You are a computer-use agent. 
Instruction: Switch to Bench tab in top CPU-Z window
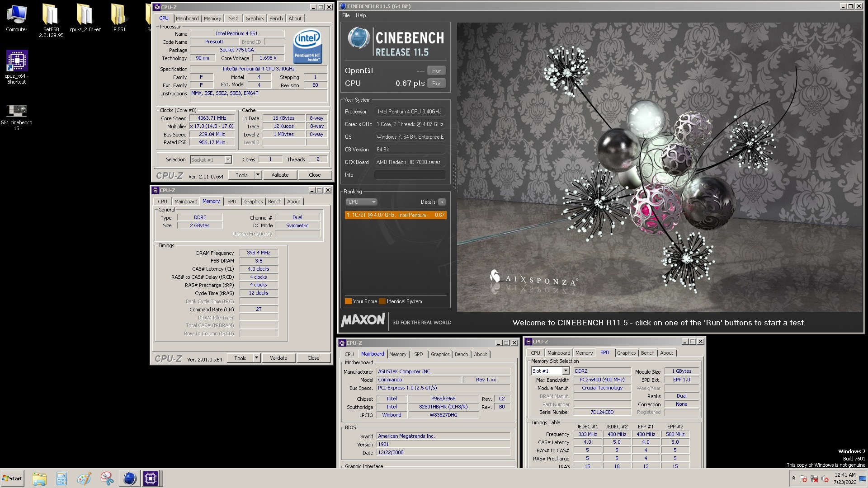(276, 19)
